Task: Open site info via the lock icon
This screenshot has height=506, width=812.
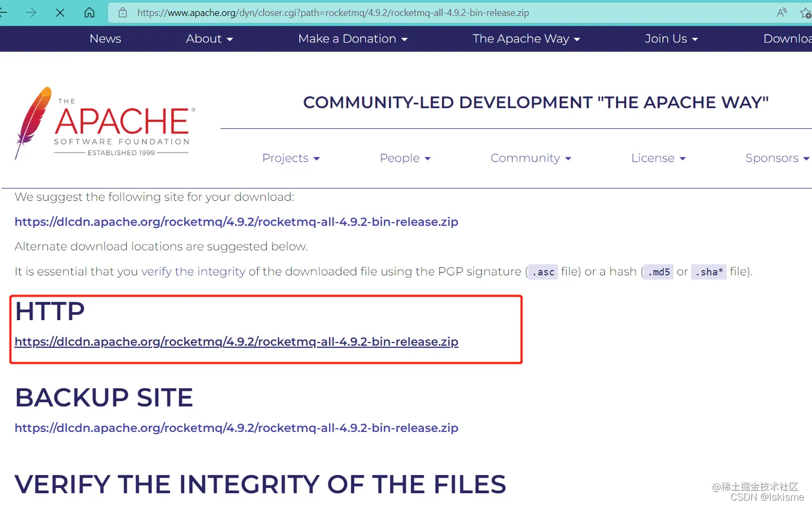Action: click(122, 12)
